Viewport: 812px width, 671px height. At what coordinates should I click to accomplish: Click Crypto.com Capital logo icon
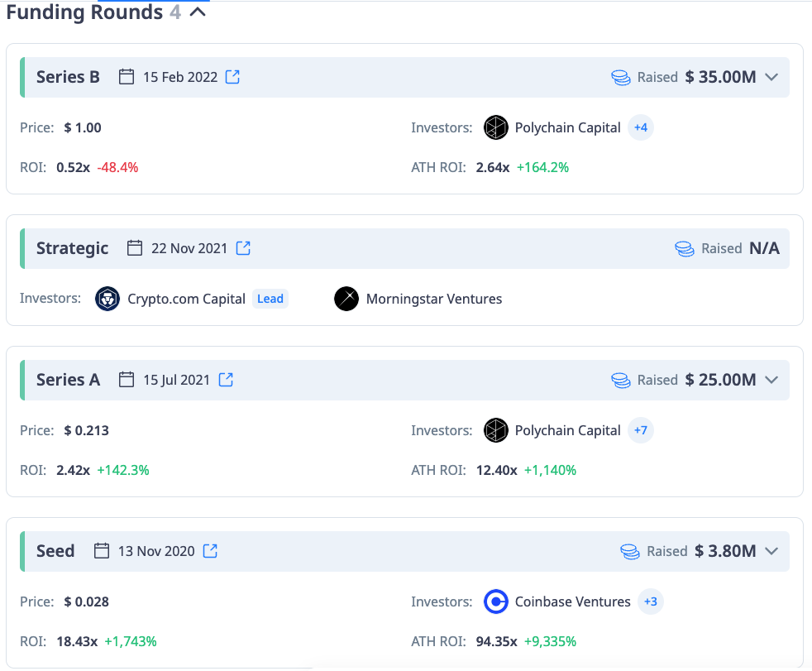click(107, 299)
